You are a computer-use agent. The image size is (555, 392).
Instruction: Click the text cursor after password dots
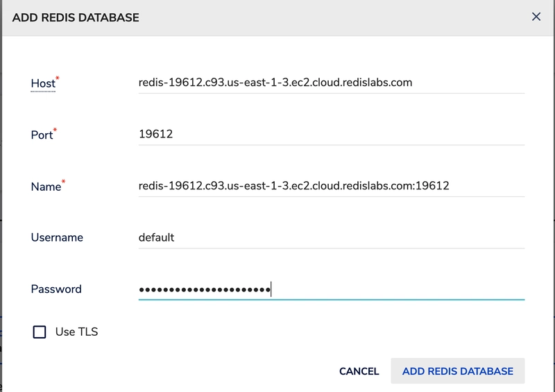point(271,289)
